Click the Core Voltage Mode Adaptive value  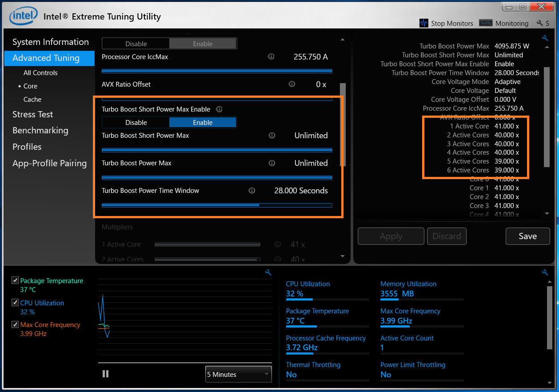(507, 82)
